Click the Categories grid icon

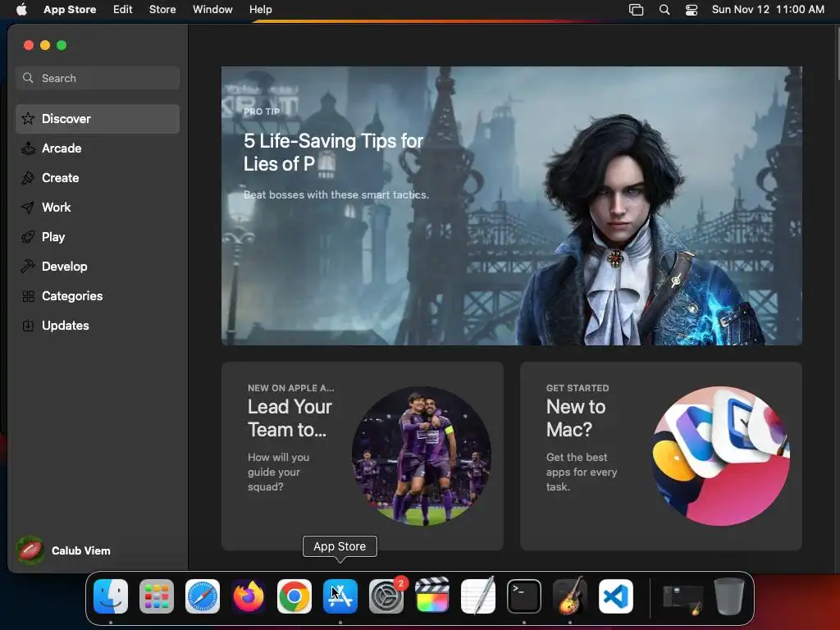click(x=28, y=295)
